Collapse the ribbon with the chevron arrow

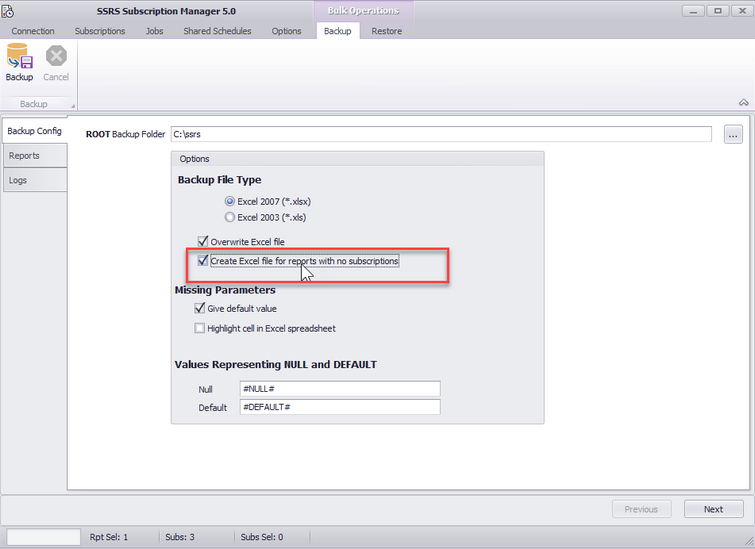[x=743, y=103]
